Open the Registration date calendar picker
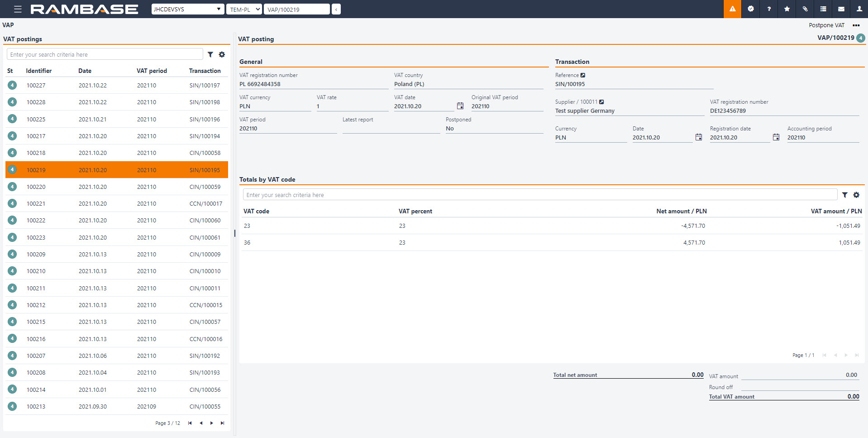Image resolution: width=868 pixels, height=438 pixels. 776,137
